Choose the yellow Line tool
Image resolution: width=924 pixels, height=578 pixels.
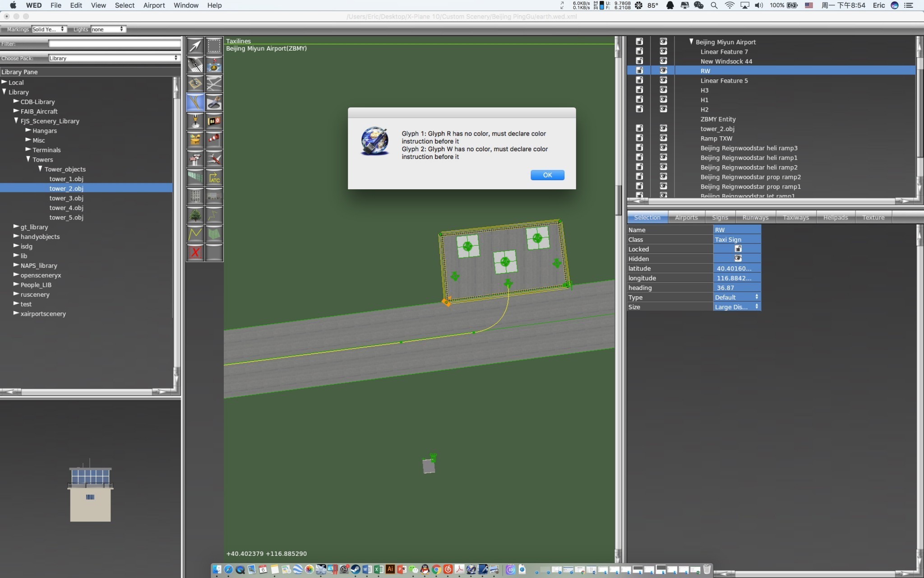pyautogui.click(x=195, y=234)
